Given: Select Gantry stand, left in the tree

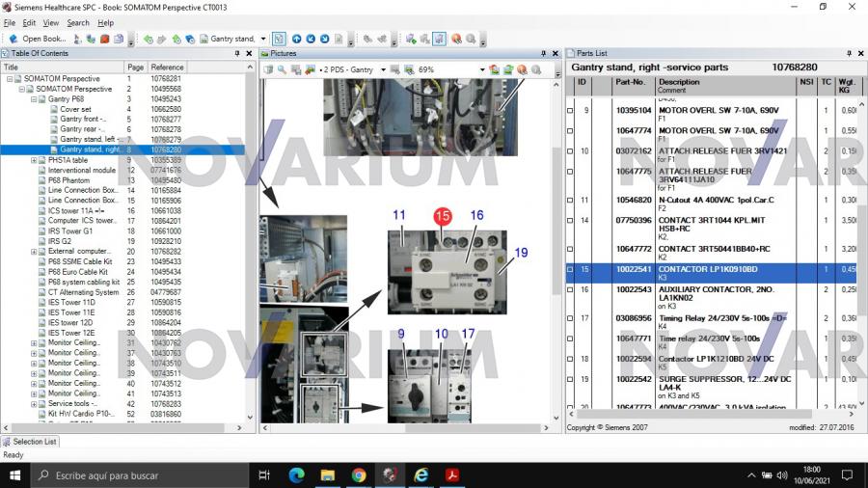Looking at the screenshot, I should click(x=89, y=140).
